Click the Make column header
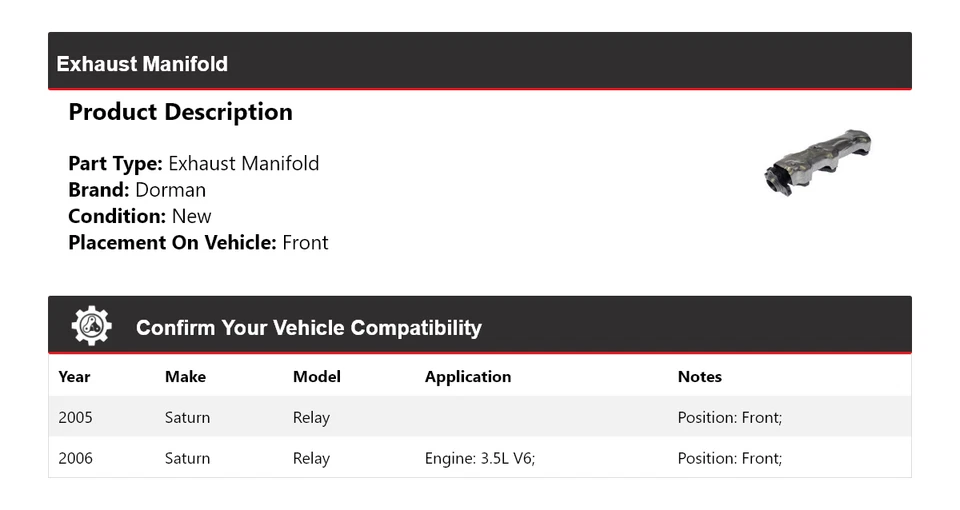The width and height of the screenshot is (960, 510). point(185,377)
